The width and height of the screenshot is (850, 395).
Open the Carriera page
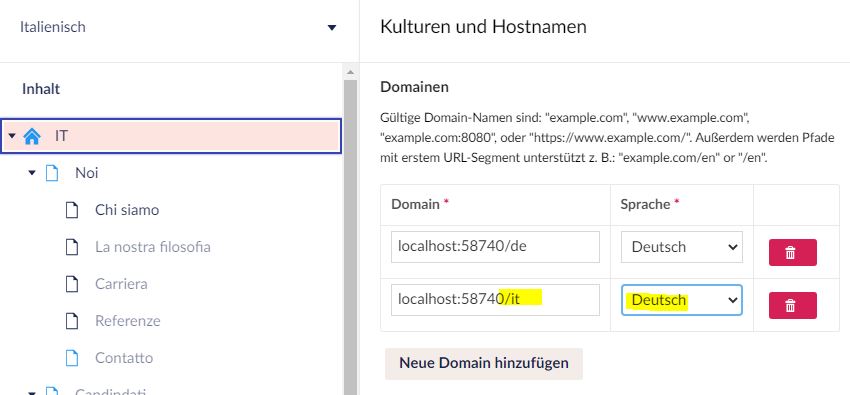click(121, 284)
